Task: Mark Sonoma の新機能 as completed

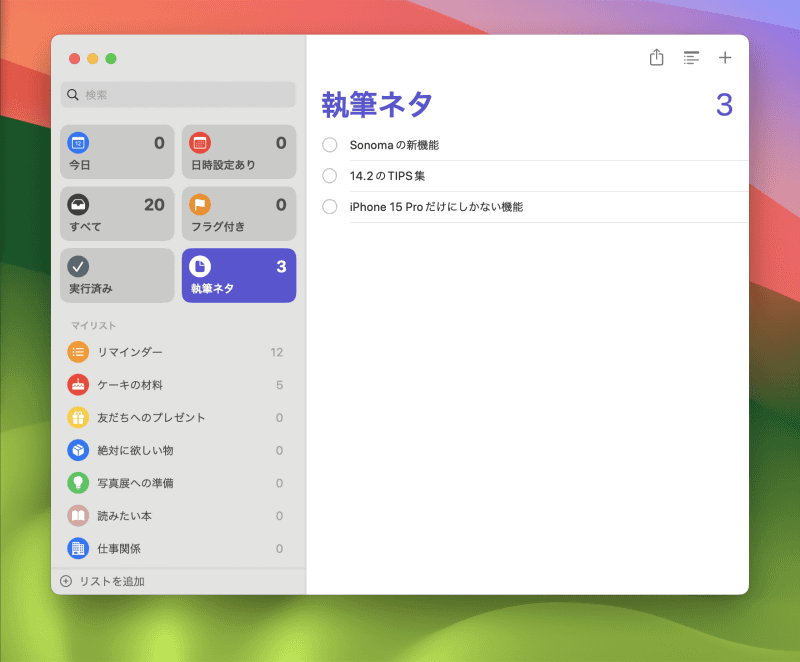Action: [x=330, y=145]
